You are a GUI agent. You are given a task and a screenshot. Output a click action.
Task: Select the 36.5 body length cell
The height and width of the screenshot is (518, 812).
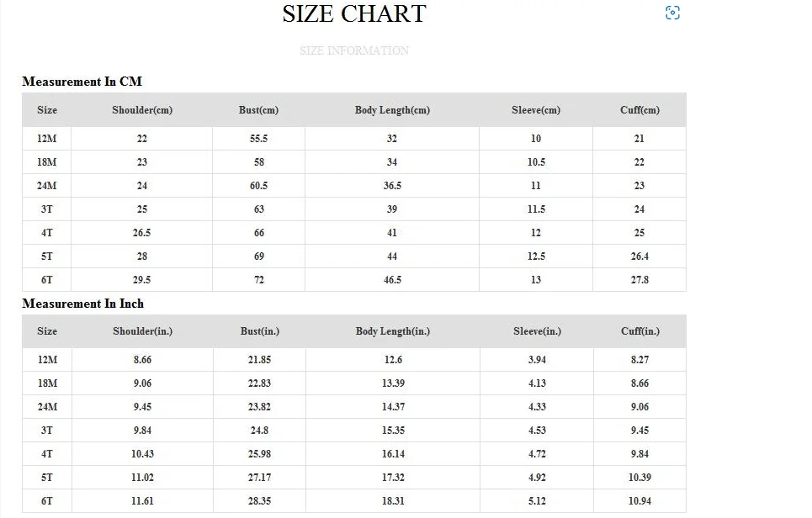[x=392, y=186]
